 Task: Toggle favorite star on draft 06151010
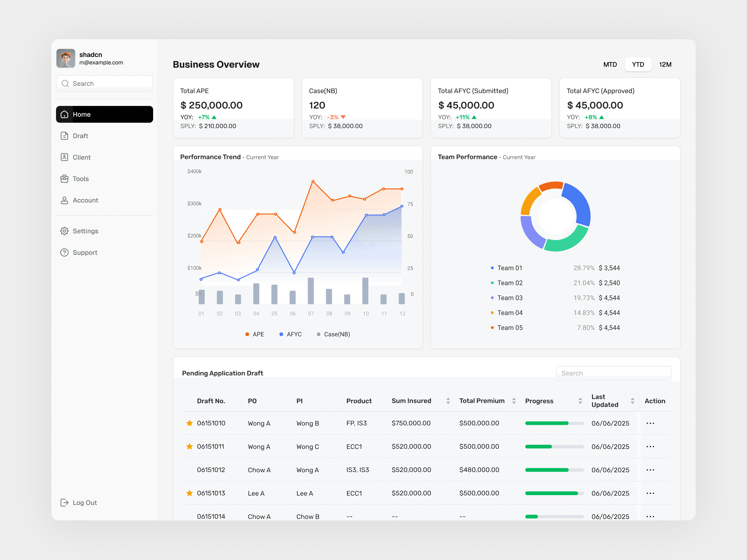pos(190,423)
